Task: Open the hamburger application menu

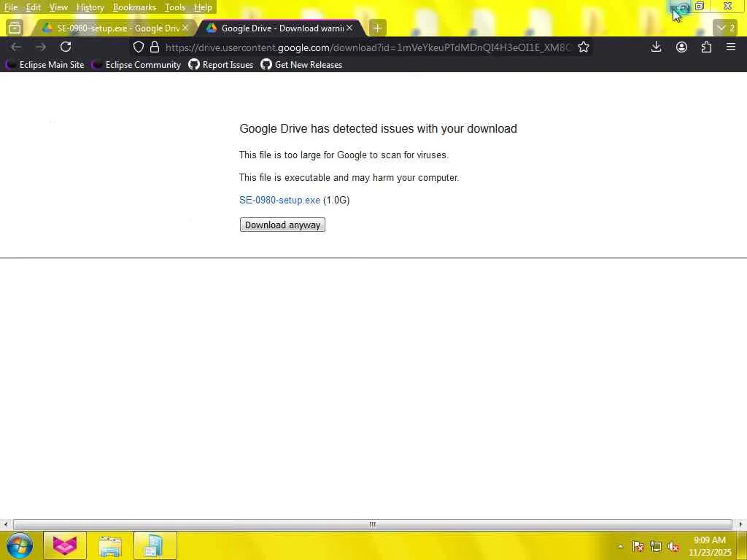Action: pos(731,47)
